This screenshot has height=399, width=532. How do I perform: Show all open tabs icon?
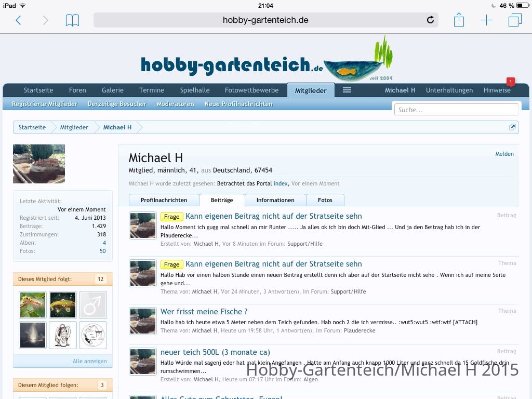[515, 20]
